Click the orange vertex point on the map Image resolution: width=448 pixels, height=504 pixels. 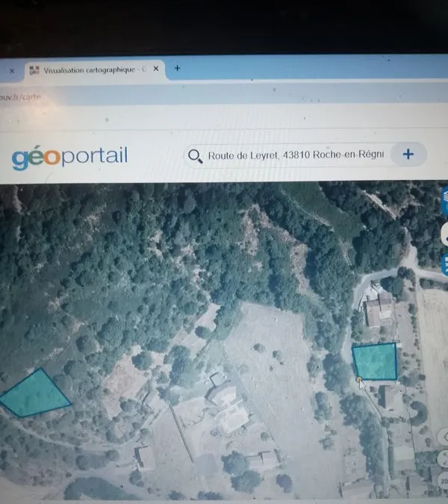359,379
